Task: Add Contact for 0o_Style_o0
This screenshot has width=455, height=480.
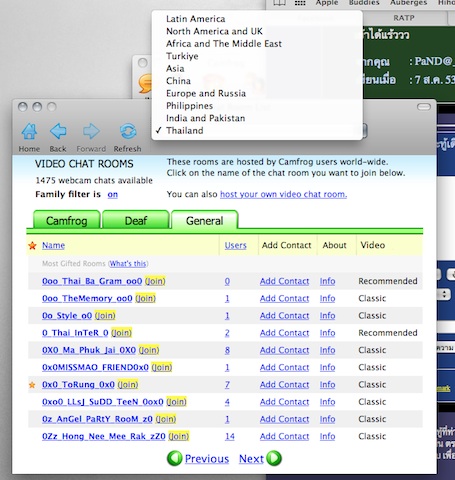Action: click(x=284, y=316)
